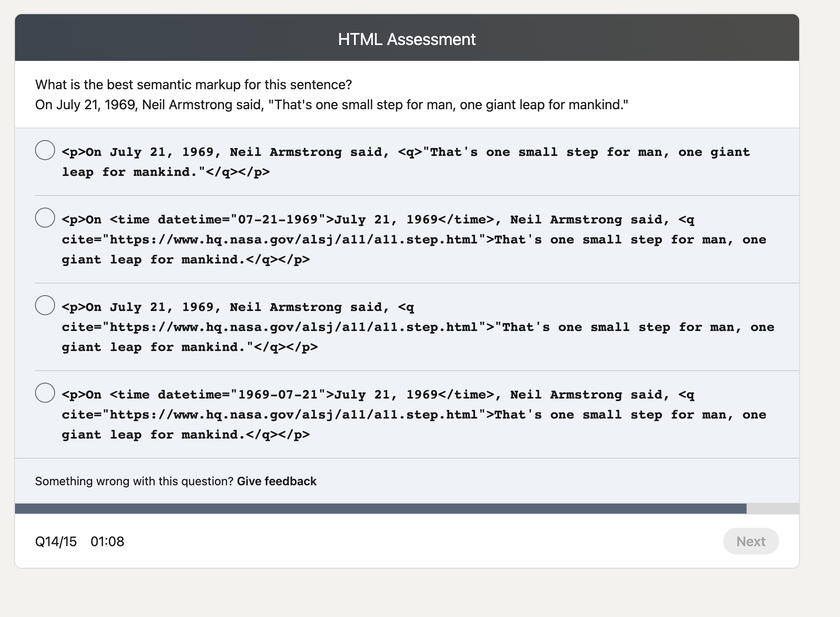The height and width of the screenshot is (617, 840).
Task: Select the first answer radio button
Action: 45,150
